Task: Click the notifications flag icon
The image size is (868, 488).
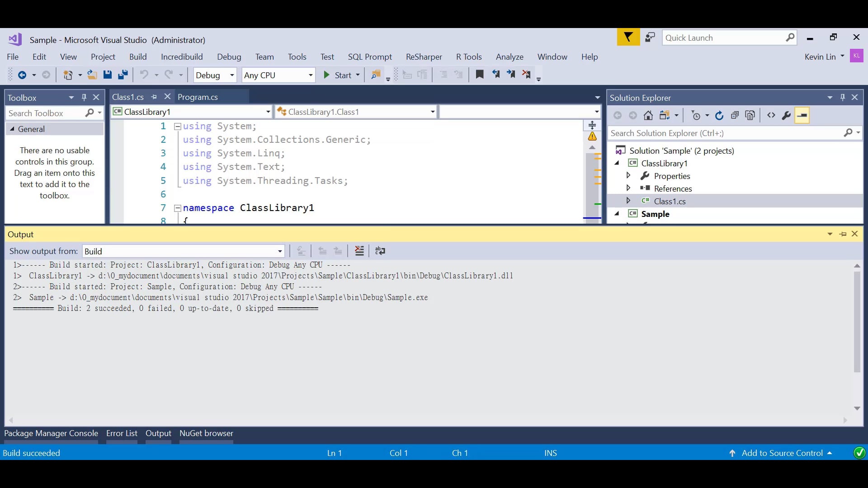Action: 628,38
